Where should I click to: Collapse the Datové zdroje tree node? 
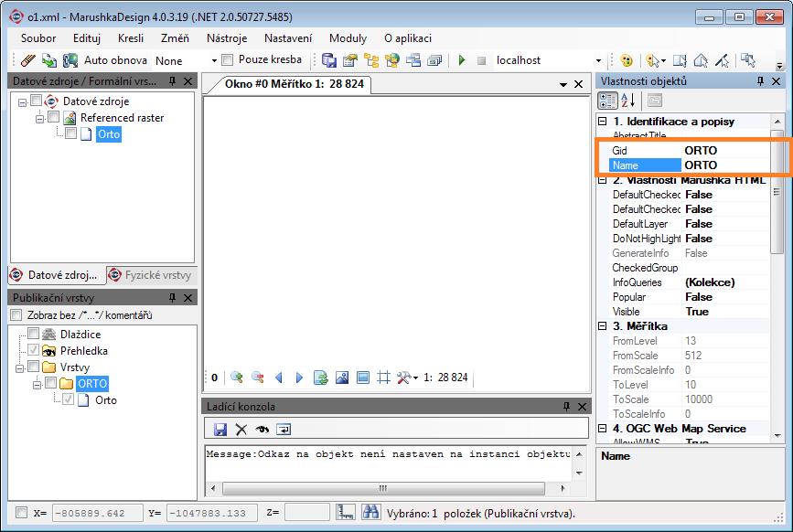point(22,102)
